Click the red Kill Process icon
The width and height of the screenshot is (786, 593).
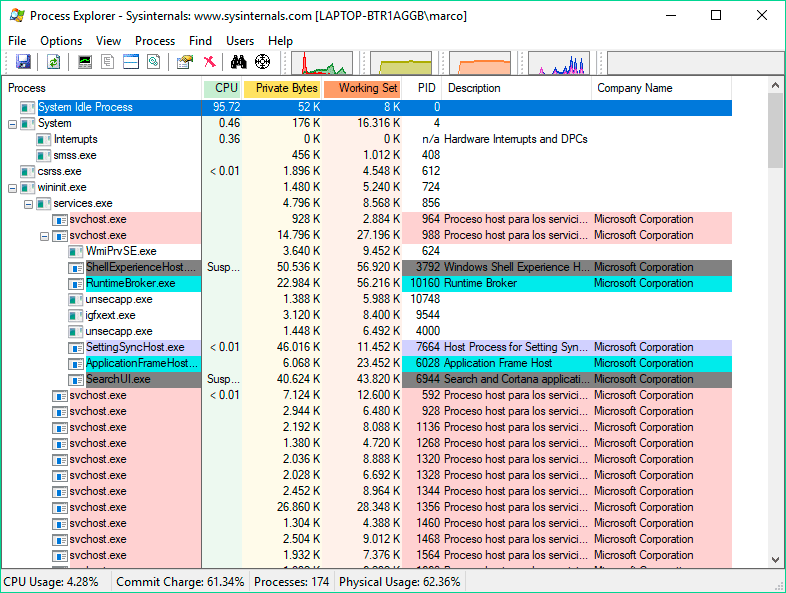click(210, 62)
